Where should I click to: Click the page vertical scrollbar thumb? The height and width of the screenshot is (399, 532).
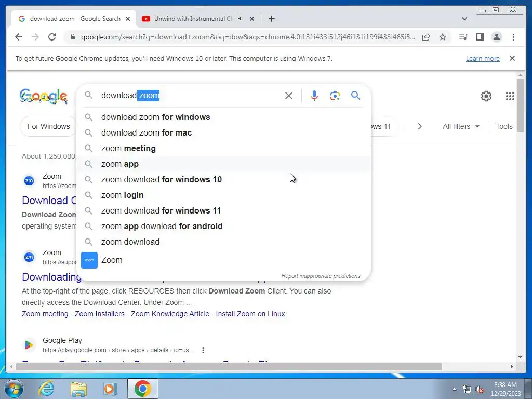pyautogui.click(x=520, y=105)
